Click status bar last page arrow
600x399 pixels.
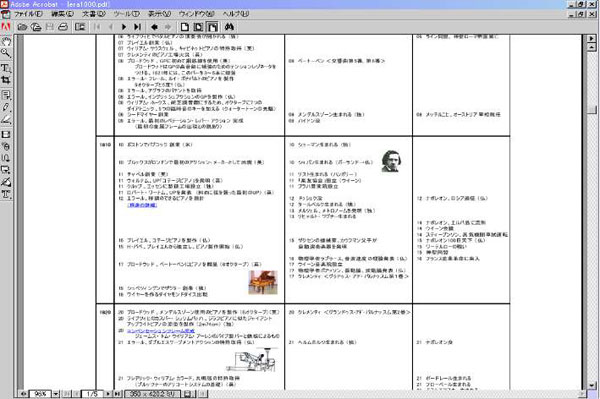click(117, 394)
